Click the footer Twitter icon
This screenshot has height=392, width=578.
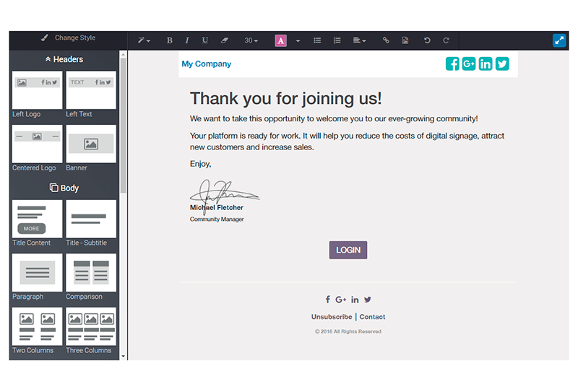tap(368, 300)
